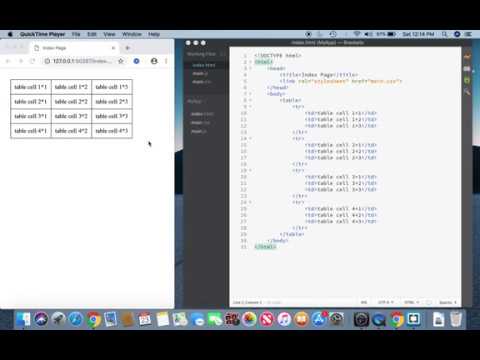
Task: Select index.html in Brackets Working Files
Action: point(204,65)
